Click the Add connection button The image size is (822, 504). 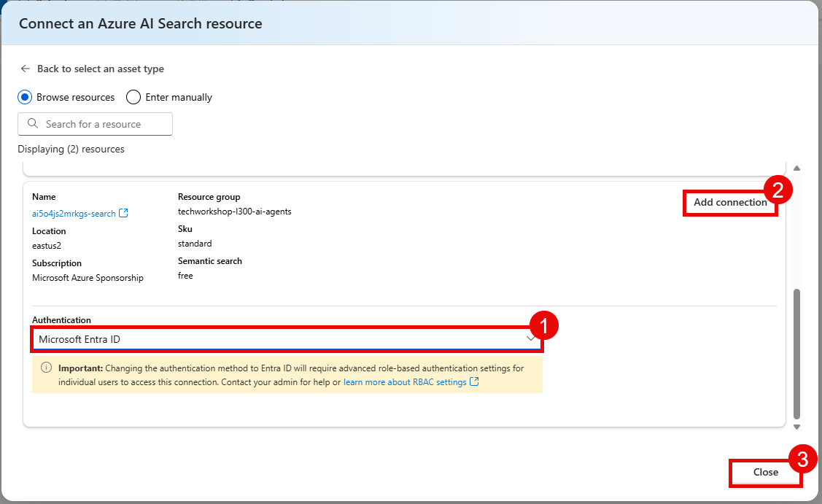click(x=730, y=202)
